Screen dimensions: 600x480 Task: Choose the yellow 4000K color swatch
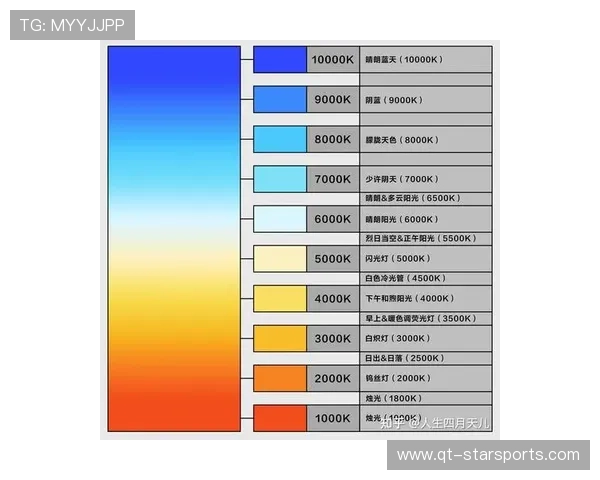coord(280,299)
